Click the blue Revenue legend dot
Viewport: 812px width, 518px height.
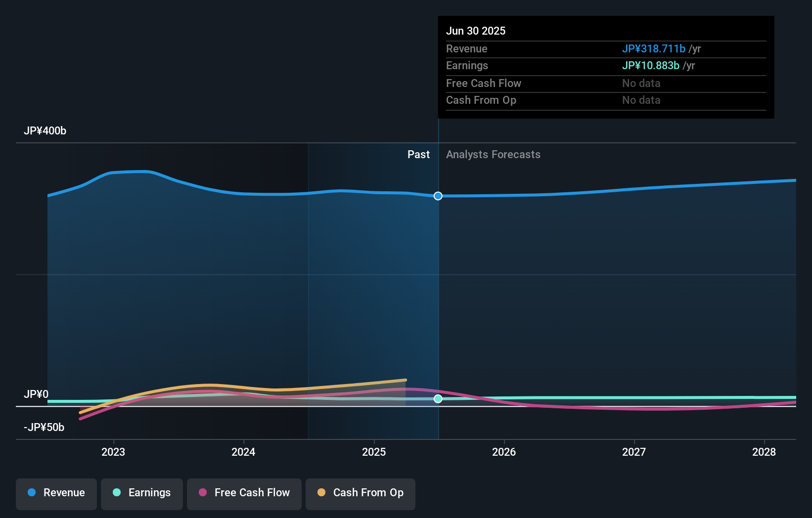[31, 493]
